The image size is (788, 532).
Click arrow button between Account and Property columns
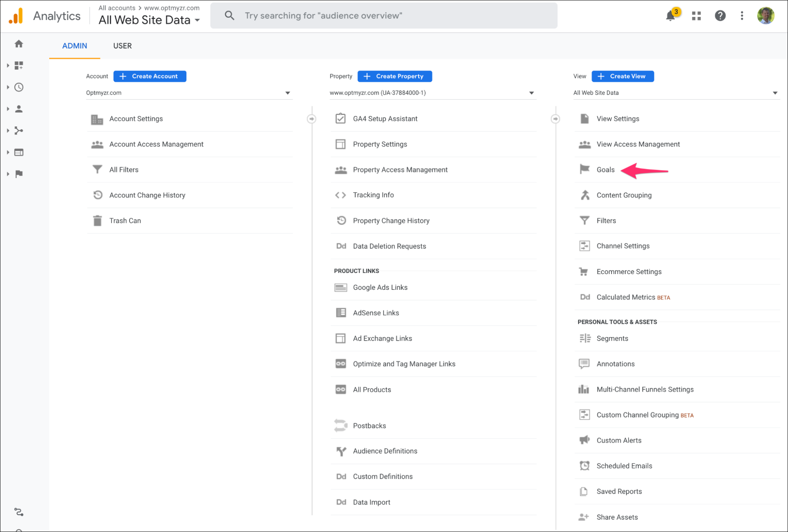311,119
